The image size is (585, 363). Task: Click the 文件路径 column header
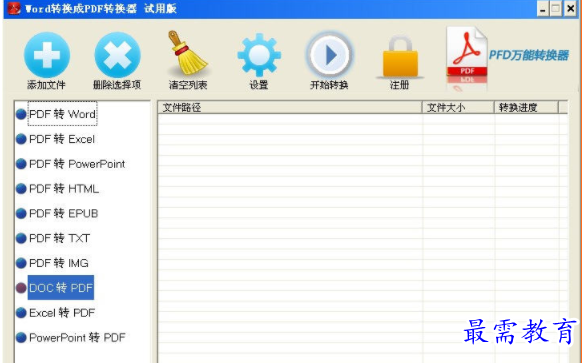pos(290,107)
